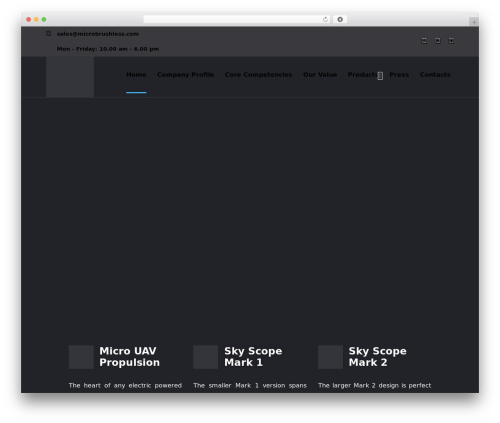Open the third social icon in the top bar

click(451, 41)
